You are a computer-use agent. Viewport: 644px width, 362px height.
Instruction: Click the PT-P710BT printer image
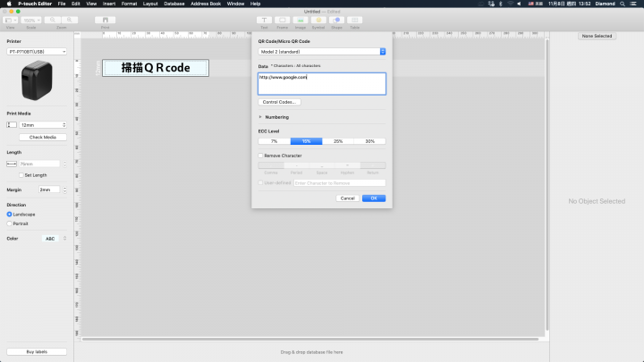[37, 80]
